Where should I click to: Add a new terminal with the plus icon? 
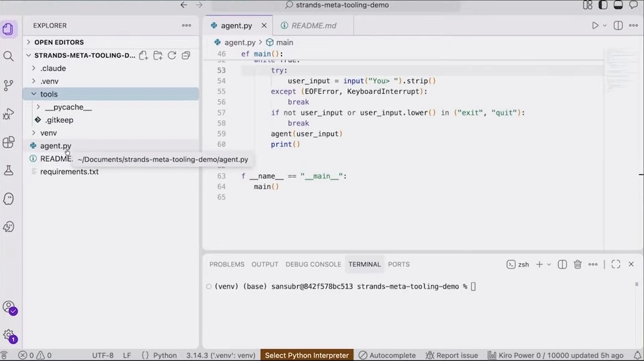(x=539, y=264)
